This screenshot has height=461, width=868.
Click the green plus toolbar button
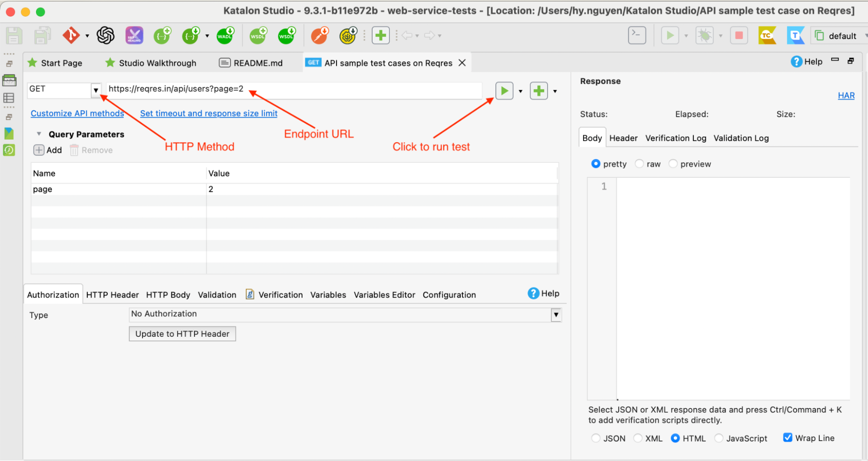[381, 36]
